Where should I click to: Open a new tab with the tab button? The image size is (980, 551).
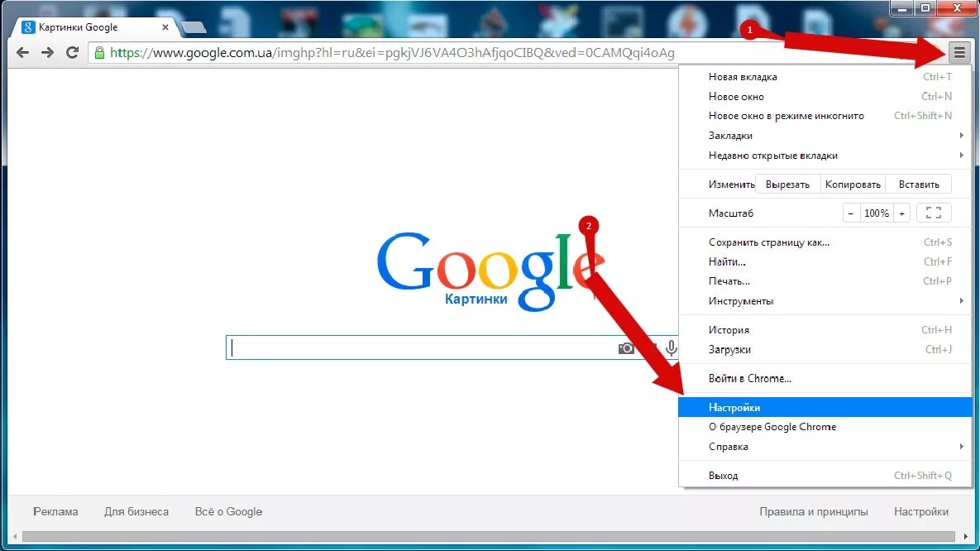coord(194,27)
